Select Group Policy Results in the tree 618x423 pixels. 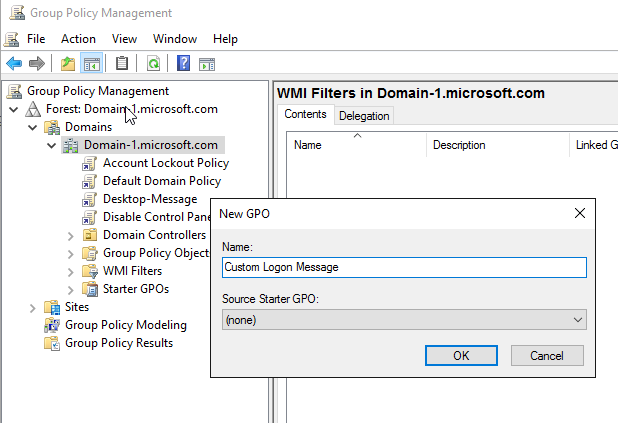(x=119, y=343)
